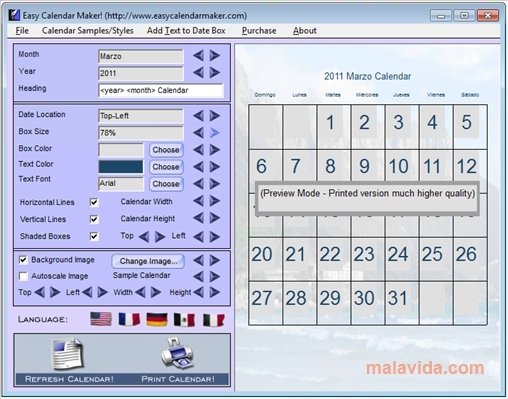508x399 pixels.
Task: Open the File menu
Action: (x=22, y=31)
